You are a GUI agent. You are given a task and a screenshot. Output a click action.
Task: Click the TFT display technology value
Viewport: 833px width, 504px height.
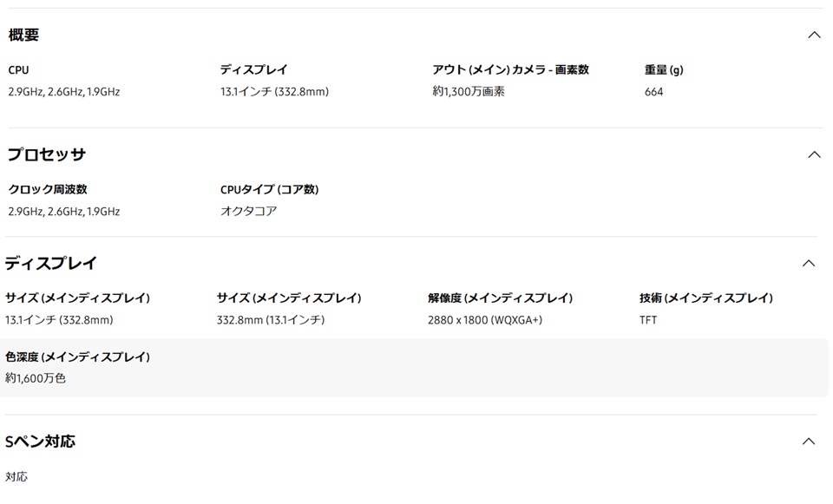648,320
